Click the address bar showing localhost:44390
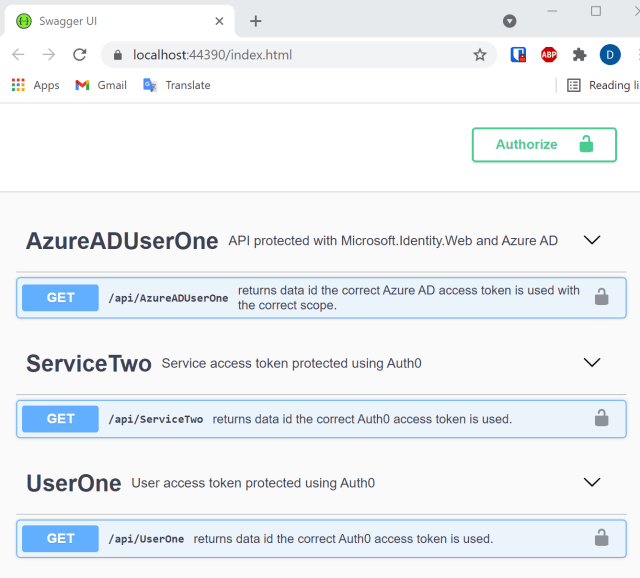This screenshot has height=578, width=640. pyautogui.click(x=290, y=55)
